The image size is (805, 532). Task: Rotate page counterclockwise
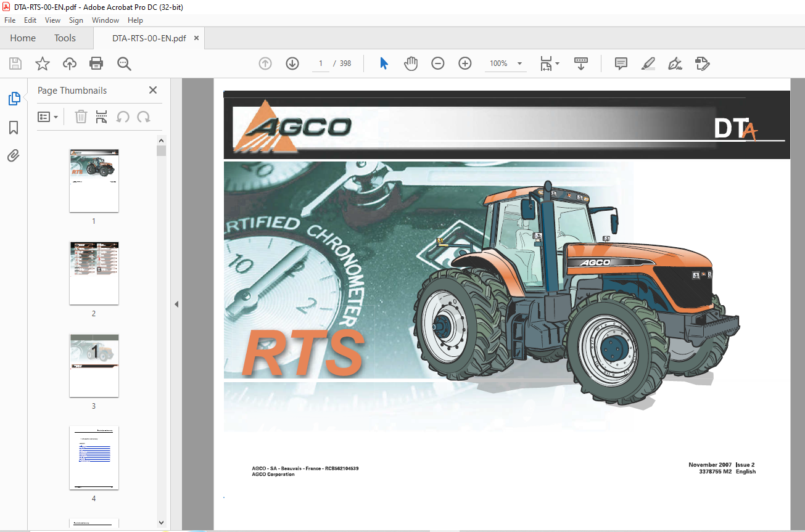[x=123, y=117]
